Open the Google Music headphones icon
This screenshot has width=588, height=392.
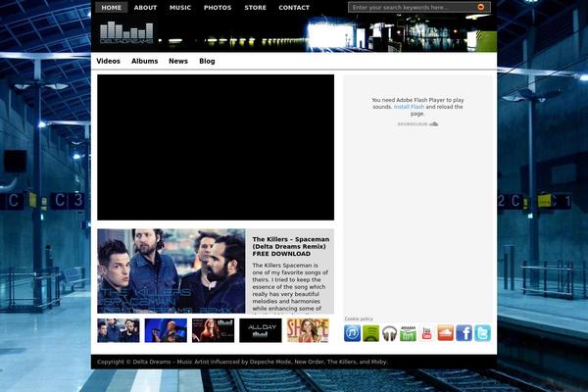(389, 333)
